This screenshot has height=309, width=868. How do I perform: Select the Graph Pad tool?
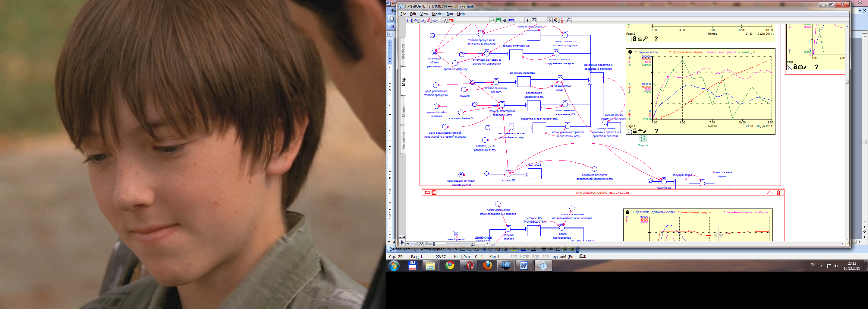(492, 21)
